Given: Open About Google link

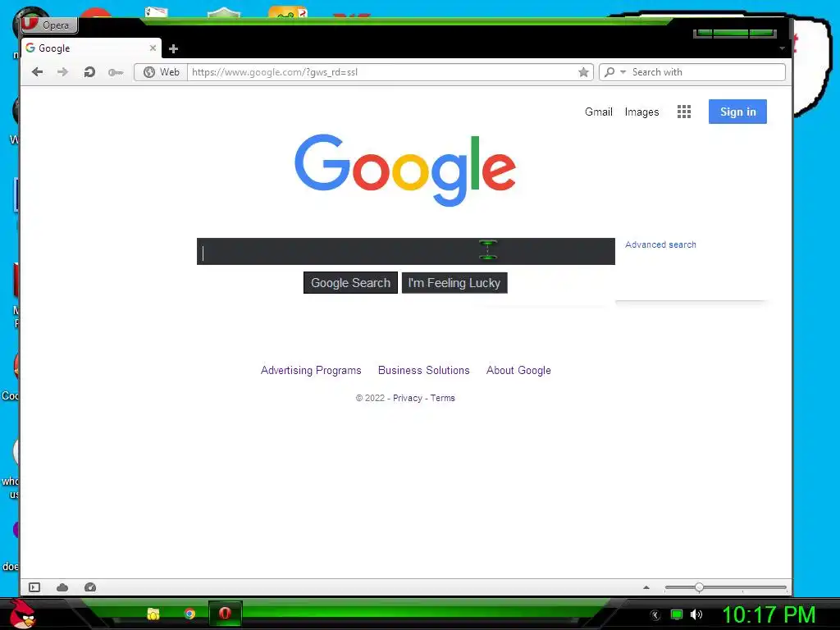Looking at the screenshot, I should pos(518,370).
